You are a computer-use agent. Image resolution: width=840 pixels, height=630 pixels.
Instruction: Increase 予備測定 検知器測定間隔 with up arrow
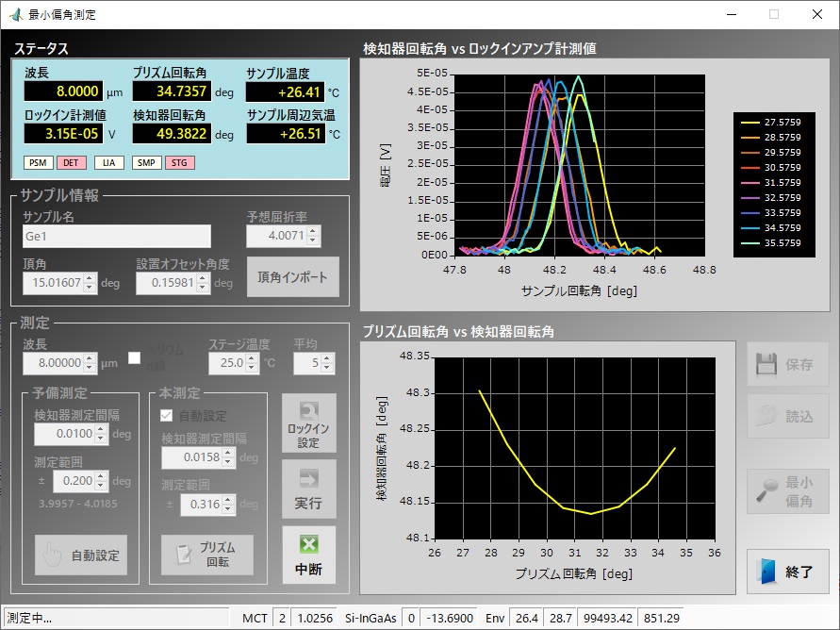(x=101, y=429)
